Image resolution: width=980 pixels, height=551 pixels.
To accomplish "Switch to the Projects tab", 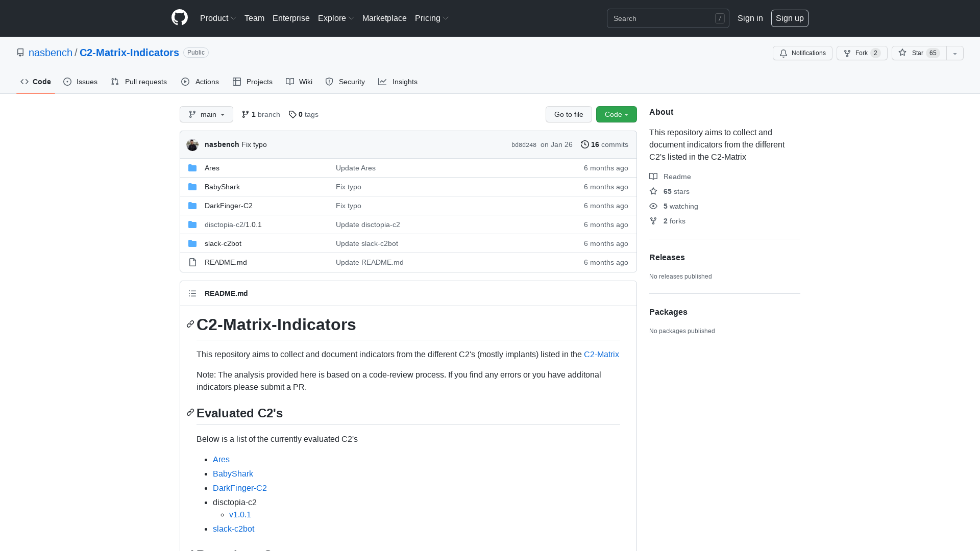I will click(x=253, y=82).
